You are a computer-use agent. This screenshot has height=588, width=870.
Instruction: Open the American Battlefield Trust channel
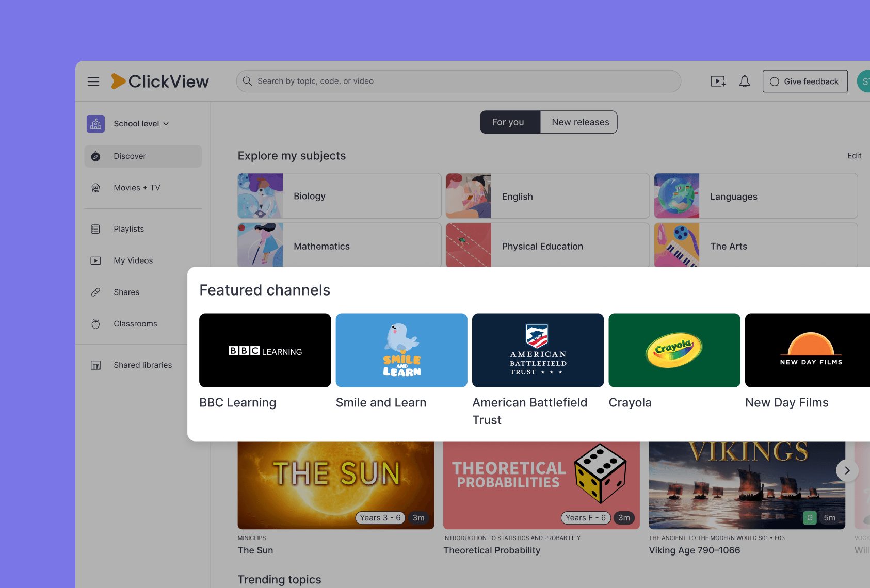point(538,350)
